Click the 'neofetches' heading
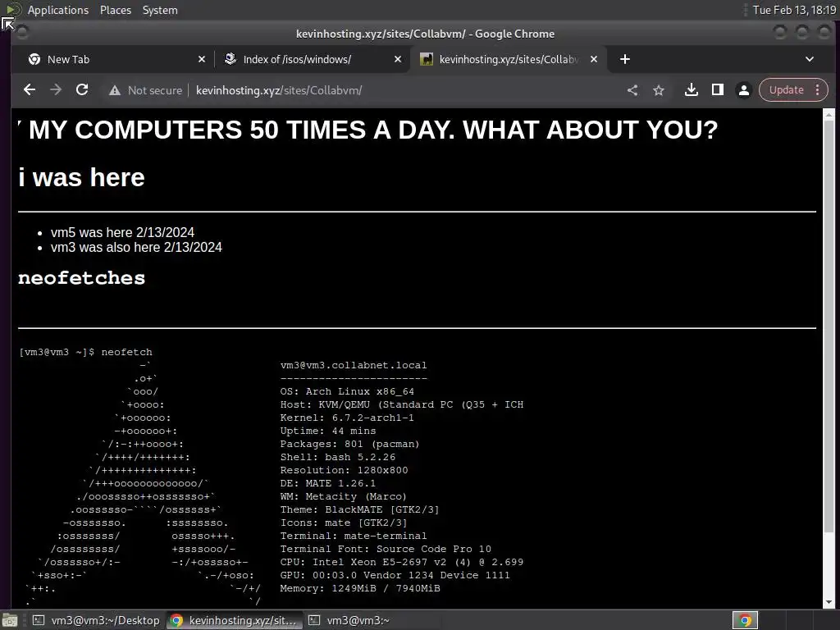The width and height of the screenshot is (840, 630). pos(81,278)
